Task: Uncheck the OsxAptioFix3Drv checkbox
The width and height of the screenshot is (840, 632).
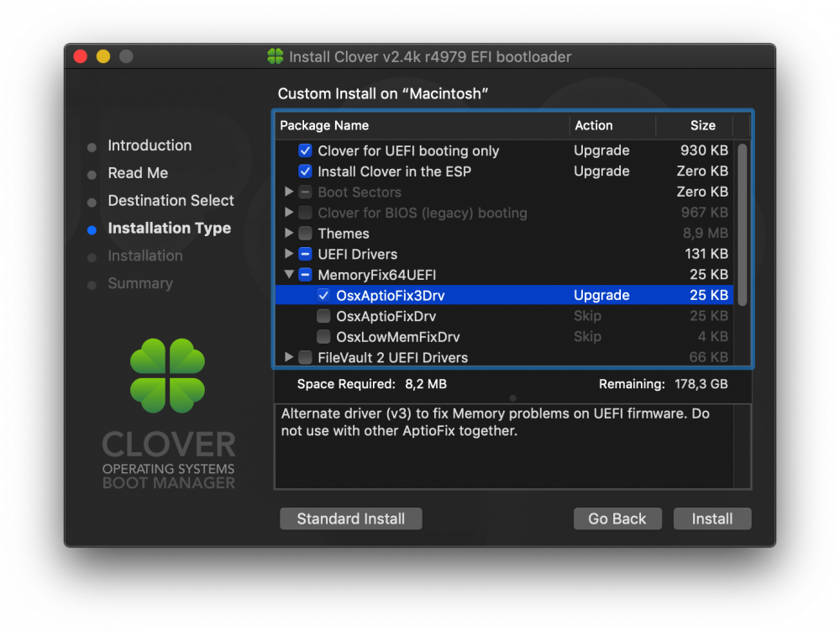Action: click(x=323, y=295)
